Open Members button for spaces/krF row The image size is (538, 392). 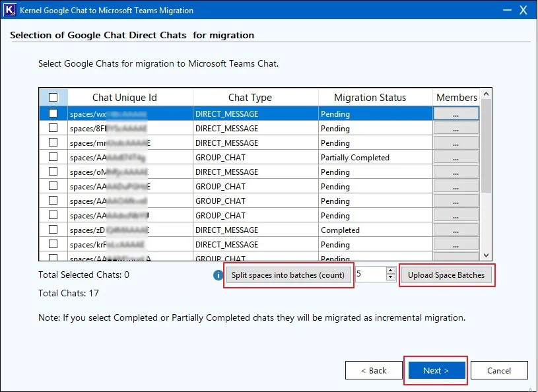[x=456, y=245]
